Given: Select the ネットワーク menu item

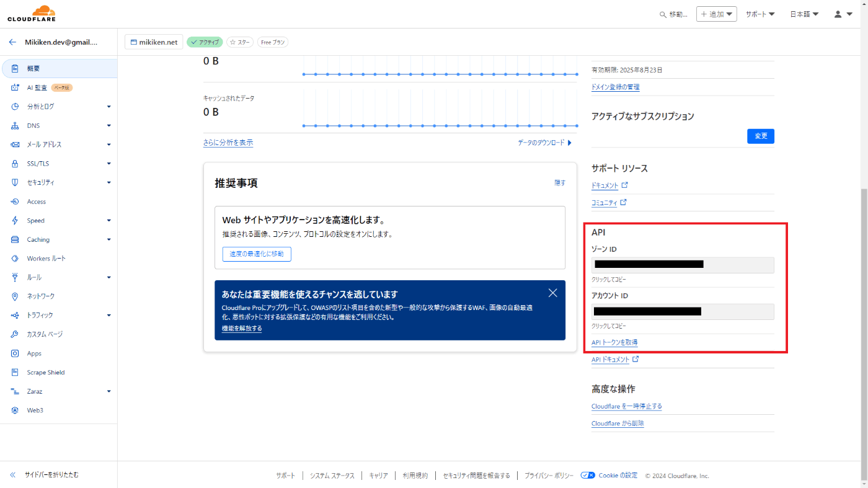Looking at the screenshot, I should (x=59, y=296).
